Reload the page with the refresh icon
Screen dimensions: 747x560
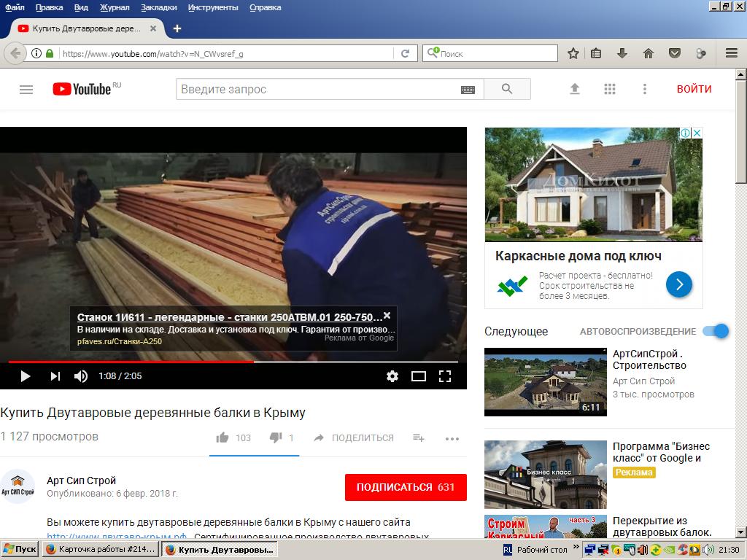click(406, 53)
